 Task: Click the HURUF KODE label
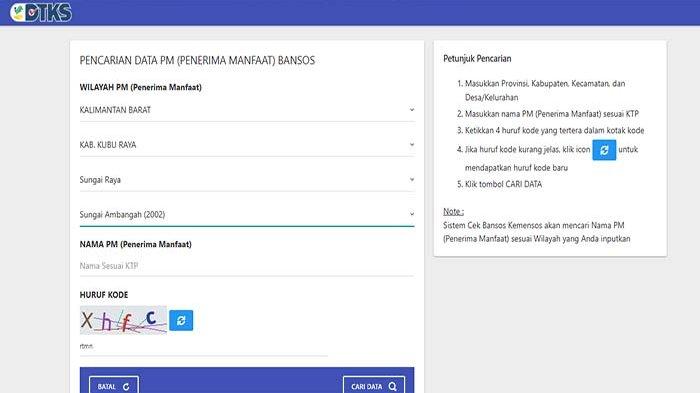104,295
